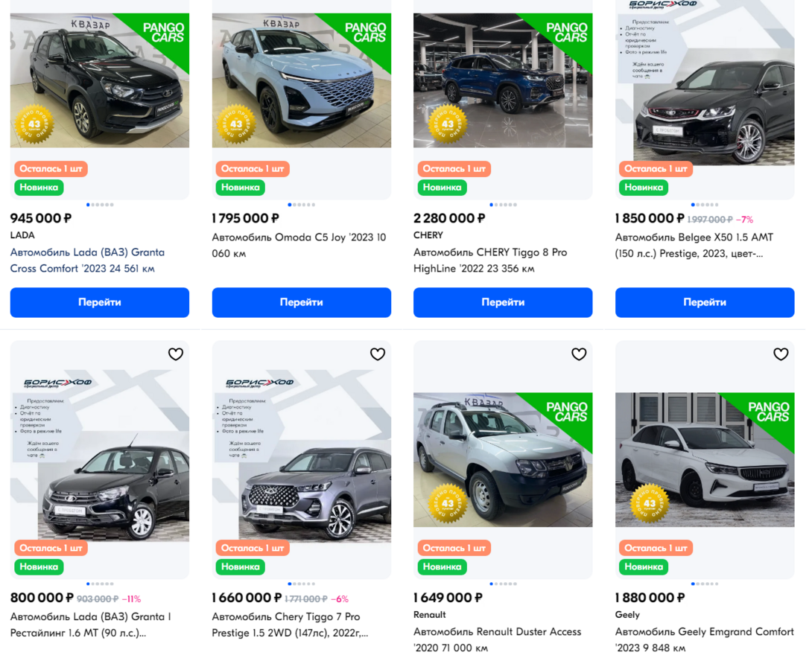Click image carousel dots under Omoda C5 photo
The width and height of the screenshot is (812, 664).
[x=301, y=205]
